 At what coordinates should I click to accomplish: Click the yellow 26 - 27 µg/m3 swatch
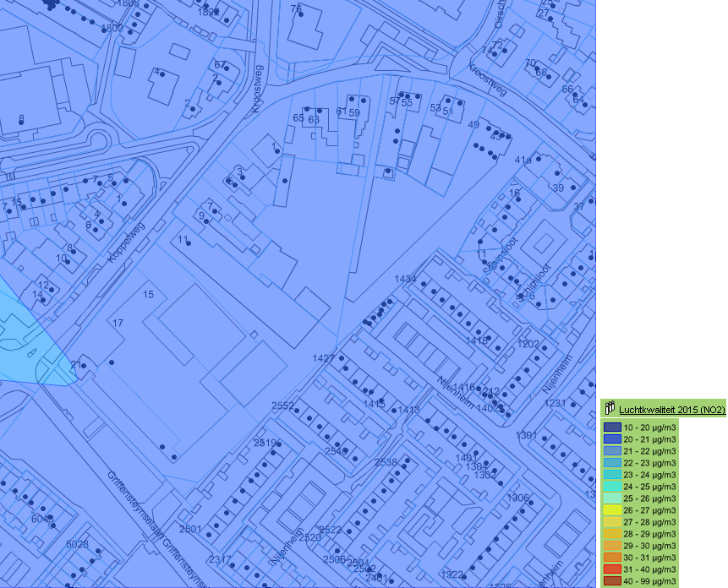tap(611, 510)
